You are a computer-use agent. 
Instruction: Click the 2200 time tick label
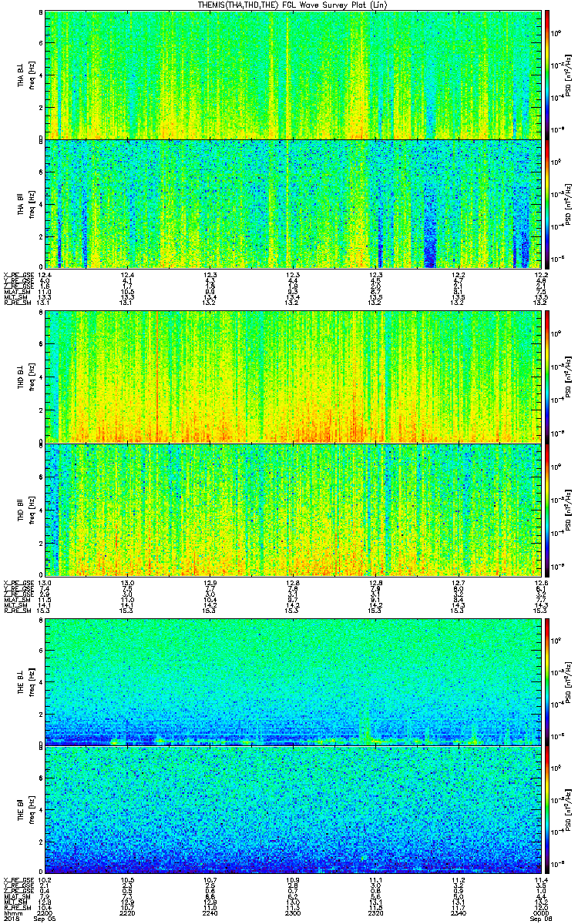tap(44, 912)
